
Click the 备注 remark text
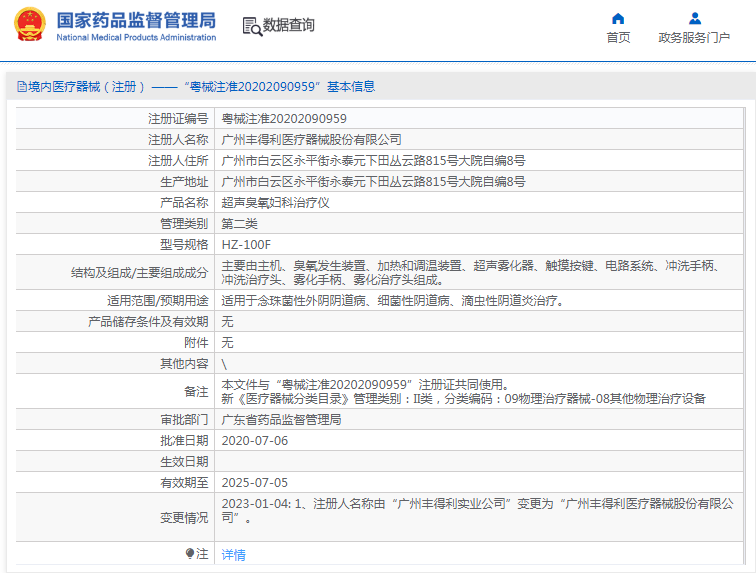[x=463, y=392]
